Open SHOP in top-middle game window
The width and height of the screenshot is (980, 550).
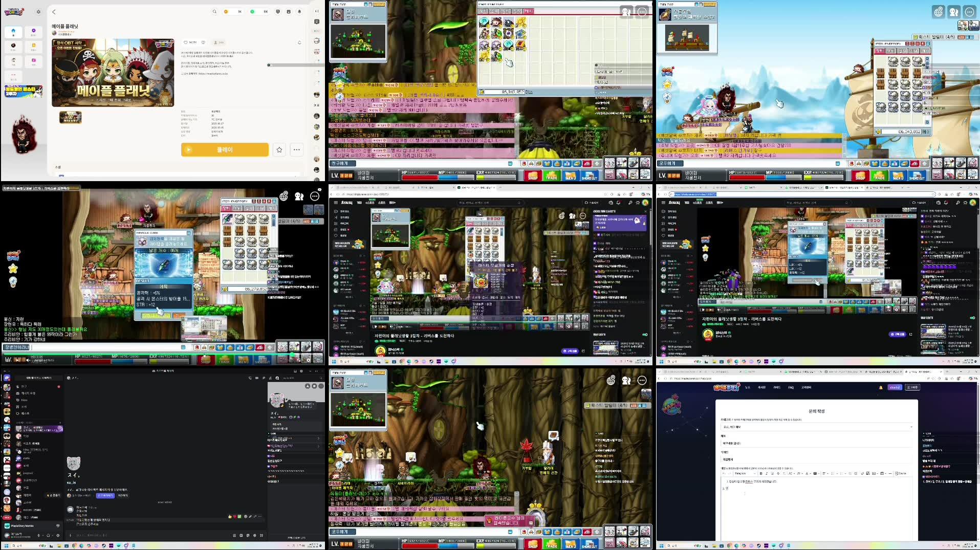click(x=532, y=176)
